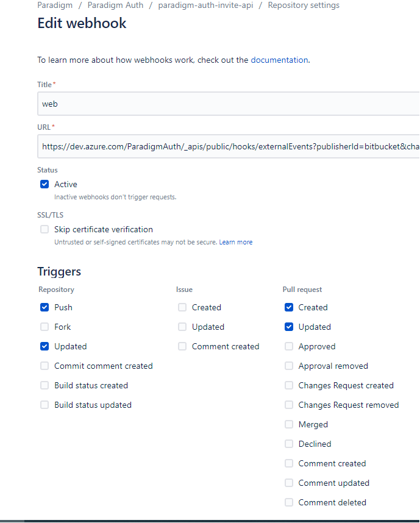Uncheck the Push repository trigger
This screenshot has height=523, width=420.
coord(44,307)
